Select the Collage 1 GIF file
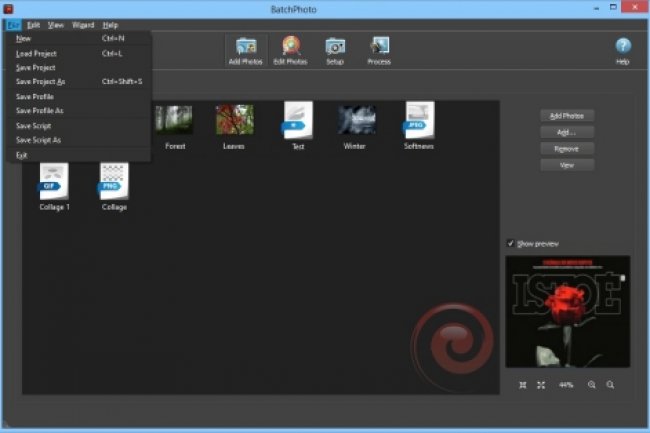650x433 pixels. pyautogui.click(x=54, y=186)
